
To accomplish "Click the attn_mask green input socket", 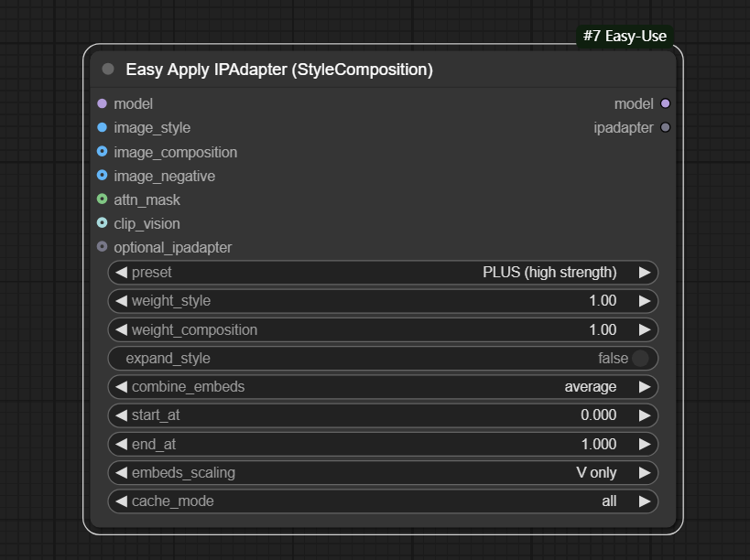I will click(x=102, y=199).
